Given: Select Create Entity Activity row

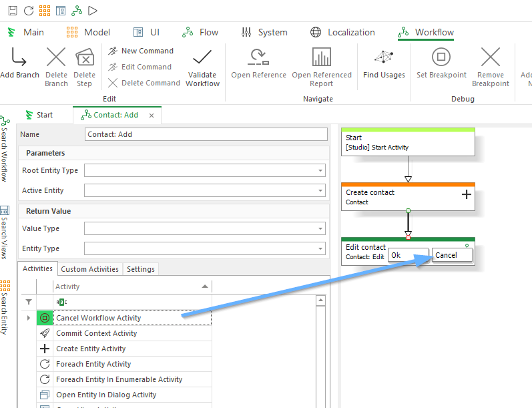Looking at the screenshot, I should click(x=132, y=349).
